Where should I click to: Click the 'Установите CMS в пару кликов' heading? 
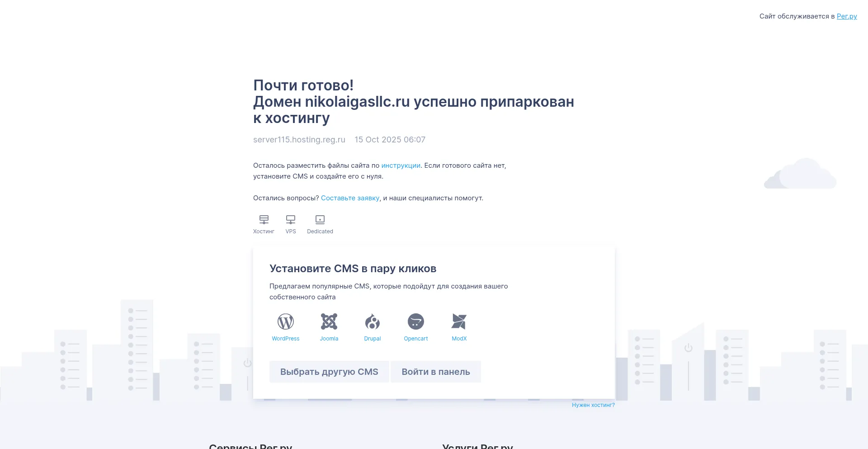(353, 269)
